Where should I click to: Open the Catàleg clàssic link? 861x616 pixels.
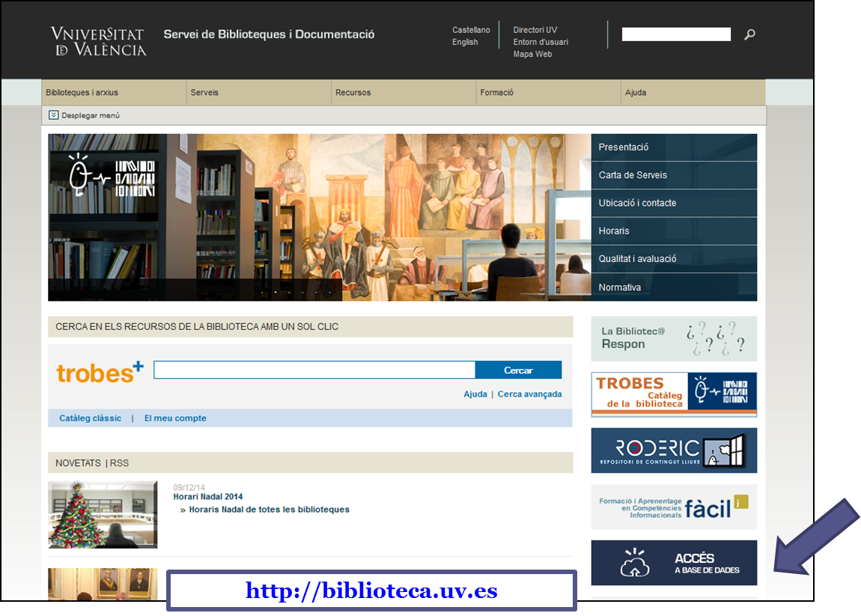click(x=90, y=418)
